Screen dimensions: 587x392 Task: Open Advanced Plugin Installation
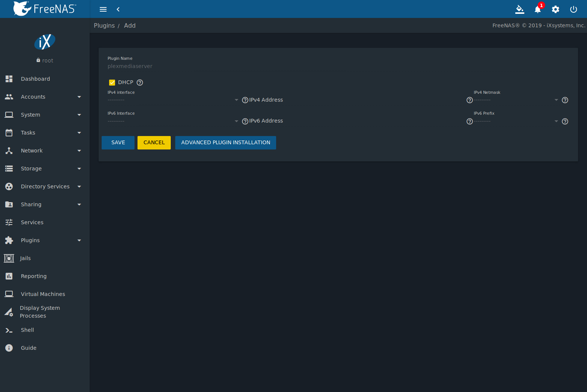pyautogui.click(x=226, y=143)
